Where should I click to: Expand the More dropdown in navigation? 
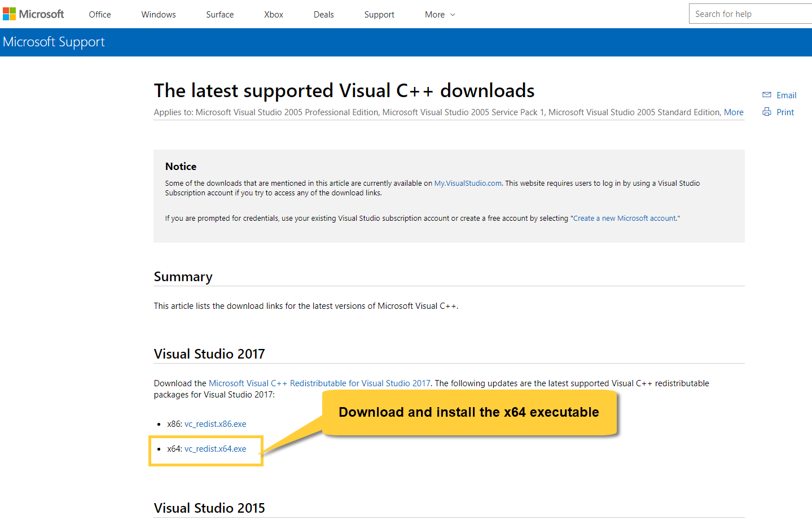pos(440,15)
